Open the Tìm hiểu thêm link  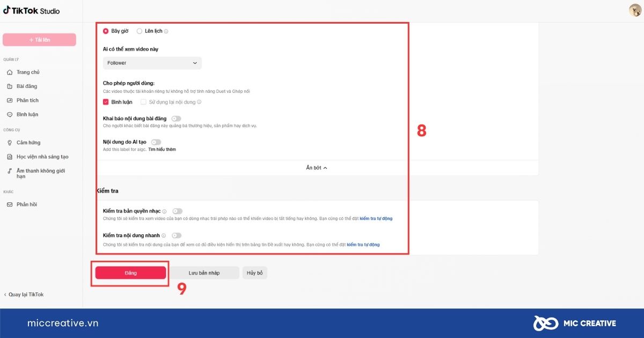[x=162, y=149]
